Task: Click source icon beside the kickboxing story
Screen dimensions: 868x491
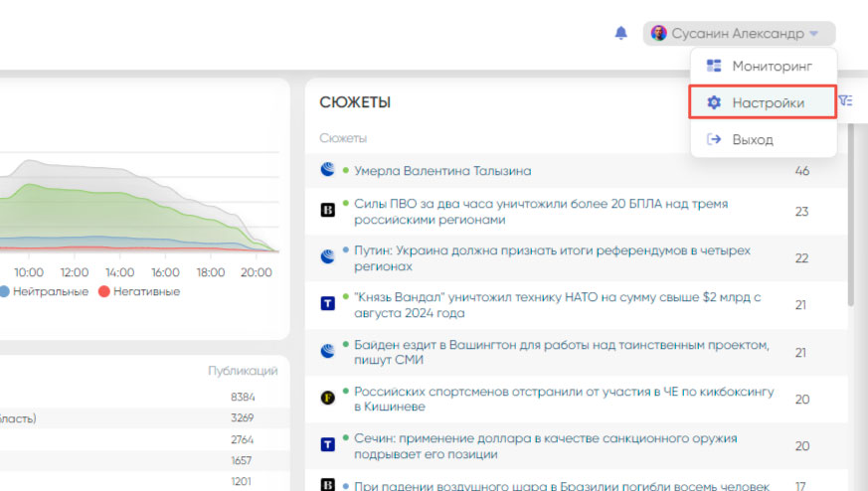Action: tap(327, 398)
